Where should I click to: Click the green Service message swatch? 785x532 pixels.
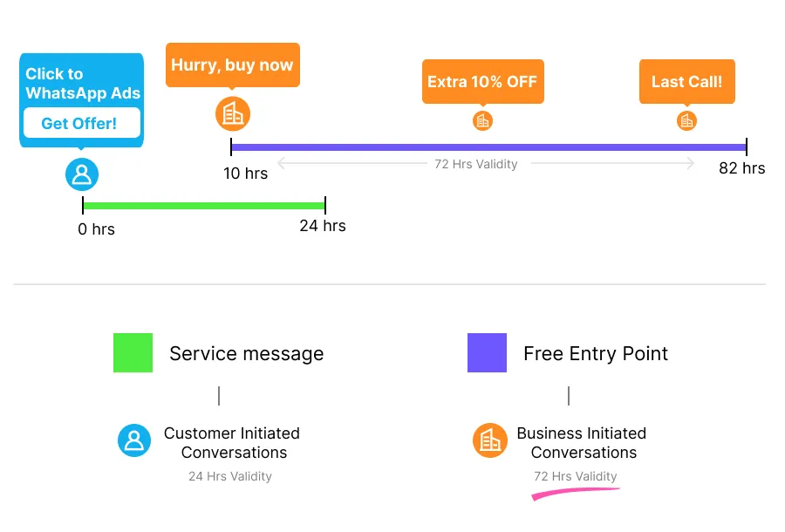[133, 353]
